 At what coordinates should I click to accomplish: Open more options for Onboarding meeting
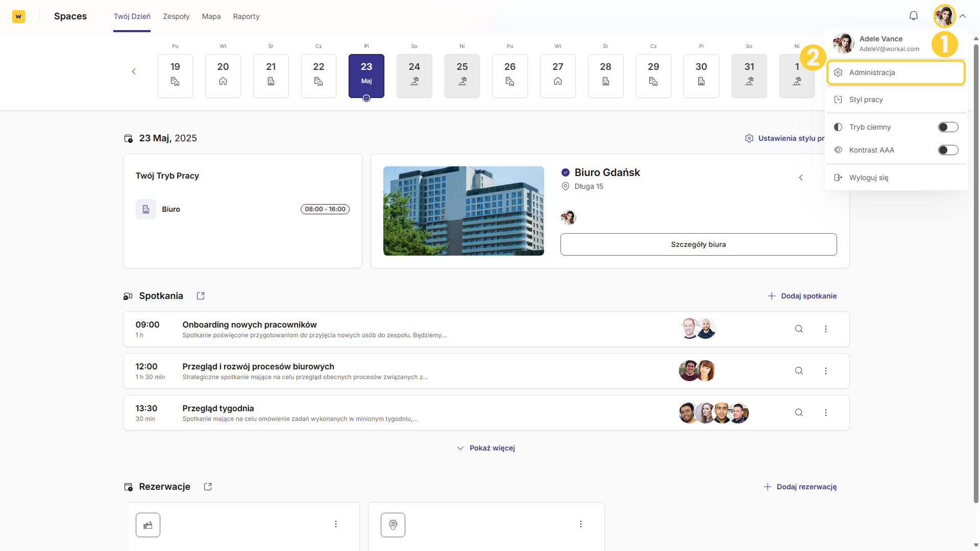click(826, 329)
